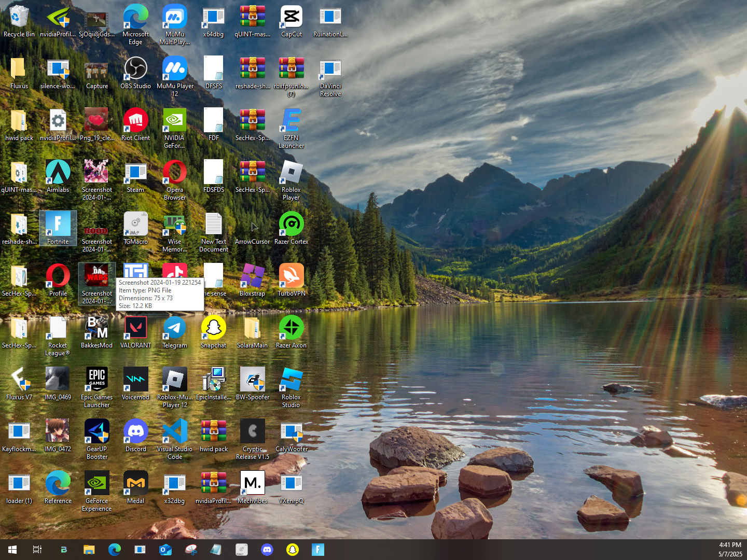Open the Roblox Studio shortcut
This screenshot has height=560, width=747.
pos(292,387)
